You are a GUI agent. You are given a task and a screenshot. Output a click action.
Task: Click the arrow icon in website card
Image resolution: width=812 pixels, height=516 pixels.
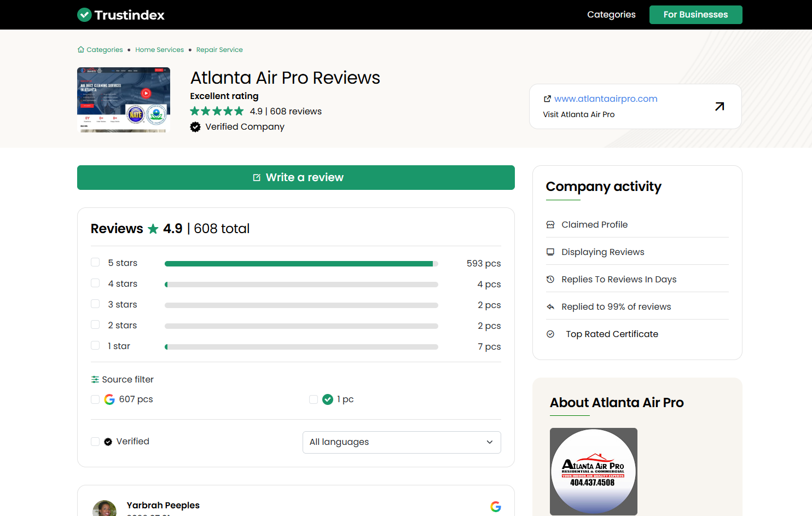click(720, 106)
